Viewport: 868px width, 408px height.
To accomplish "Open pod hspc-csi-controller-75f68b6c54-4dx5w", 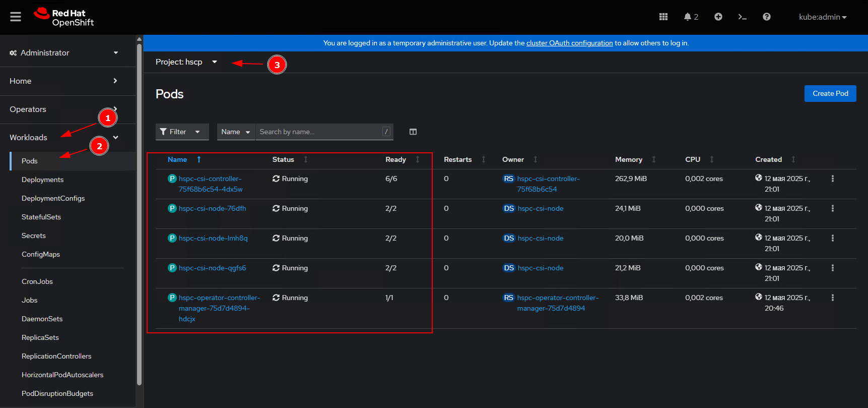I will tap(211, 184).
